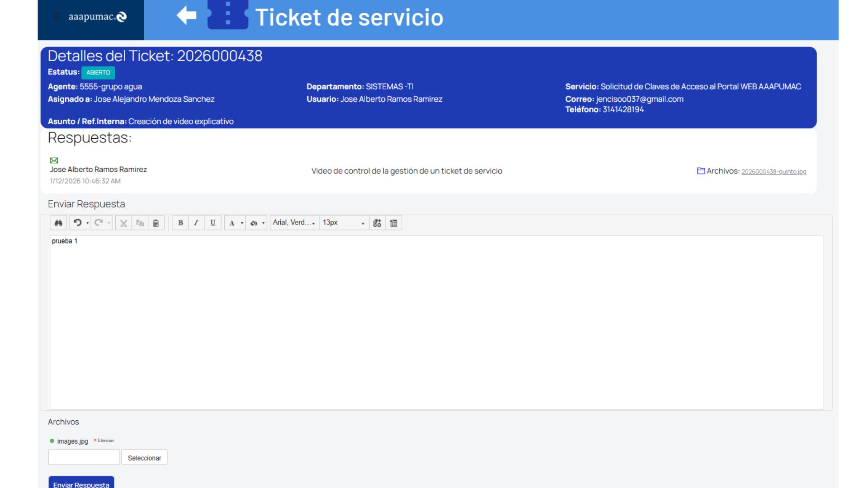This screenshot has height=488, width=868.
Task: Toggle underline formatting
Action: 212,223
